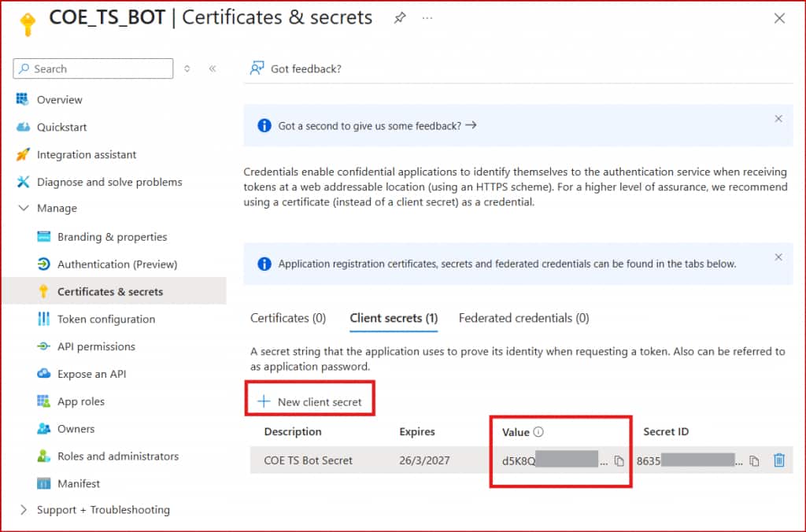Delete the COE TS Bot Secret
806x532 pixels.
tap(779, 460)
